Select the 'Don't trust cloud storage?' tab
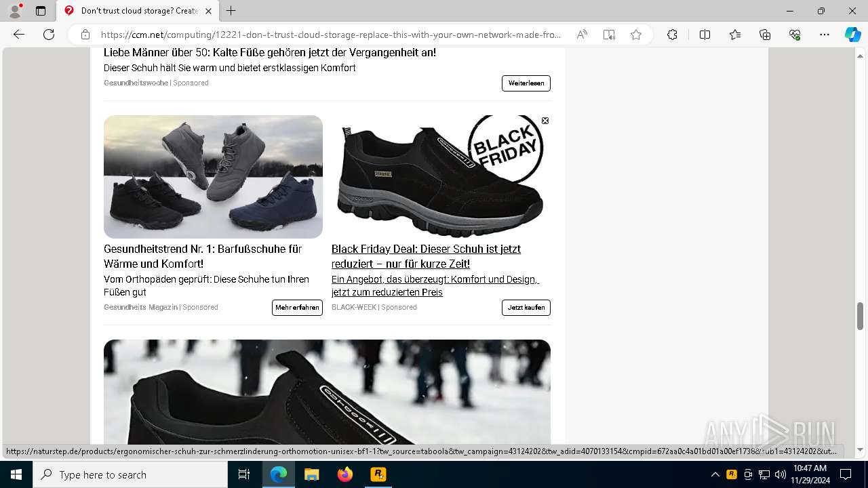Image resolution: width=868 pixels, height=488 pixels. pyautogui.click(x=138, y=11)
